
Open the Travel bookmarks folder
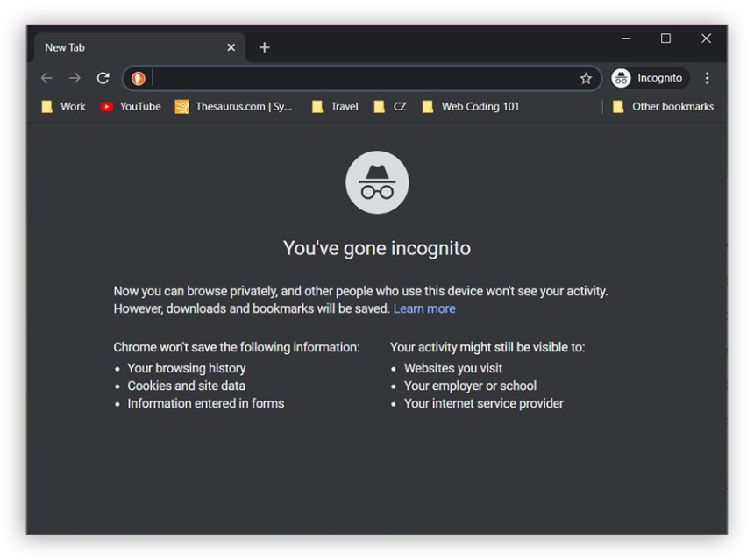tap(335, 106)
